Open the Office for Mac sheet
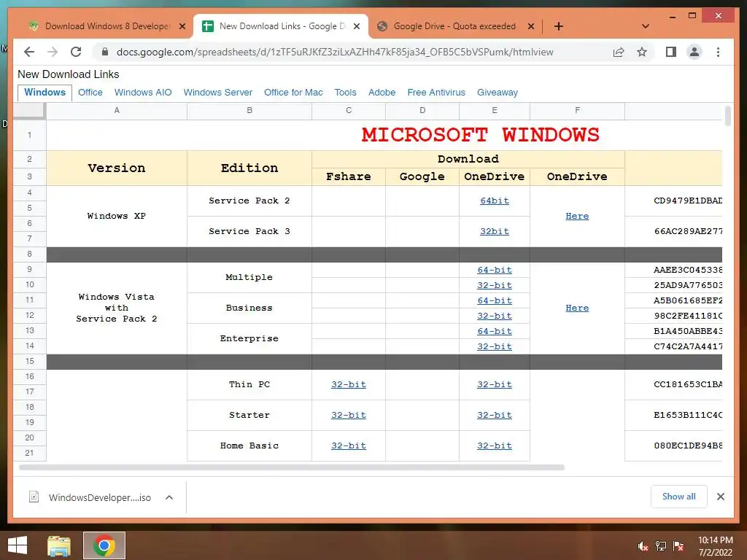The image size is (747, 560). click(x=293, y=93)
